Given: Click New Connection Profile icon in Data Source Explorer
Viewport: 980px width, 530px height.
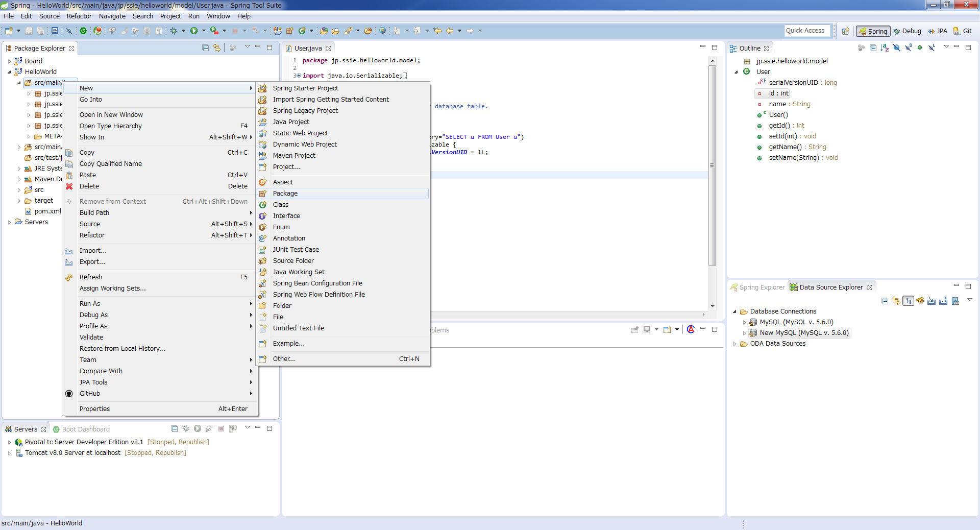Looking at the screenshot, I should tap(920, 301).
